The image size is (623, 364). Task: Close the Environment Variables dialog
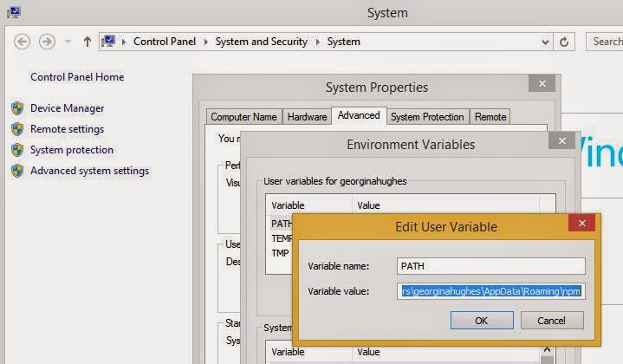coord(561,140)
